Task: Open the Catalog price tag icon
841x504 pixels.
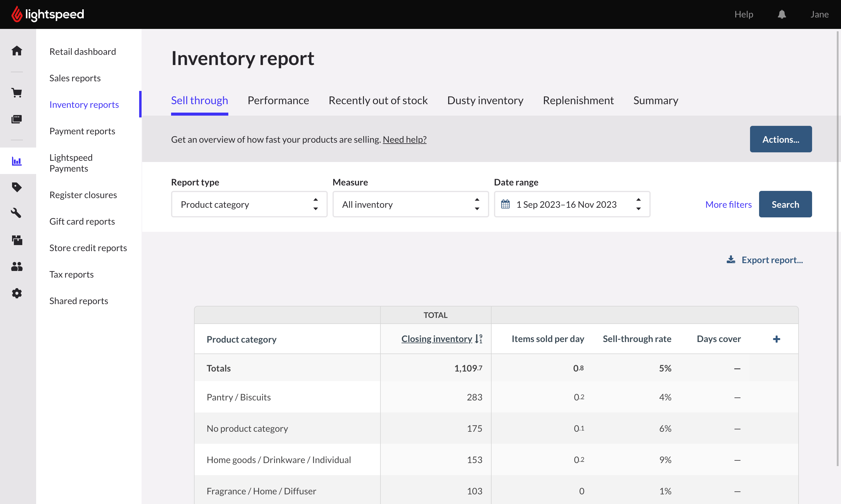Action: 17,187
